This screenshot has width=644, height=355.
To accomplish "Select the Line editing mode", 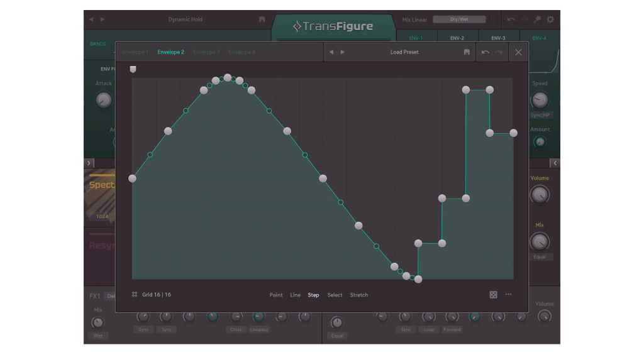I will [296, 295].
